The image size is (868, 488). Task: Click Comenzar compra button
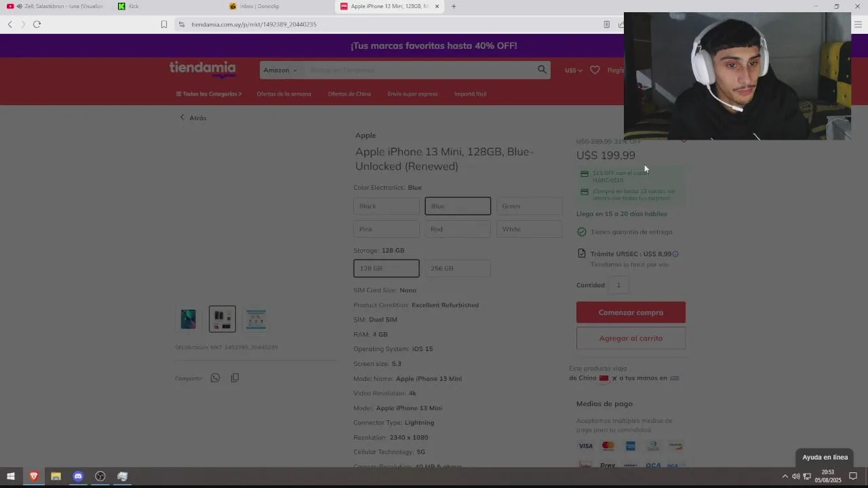pos(631,312)
